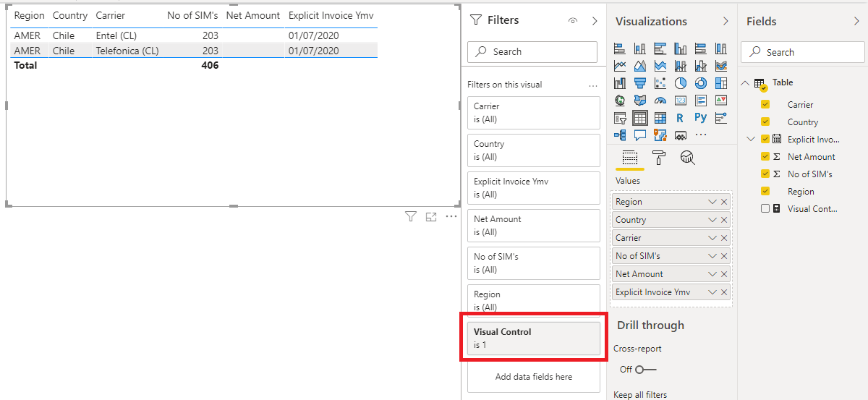Select the clustered column chart visualization

(x=681, y=48)
